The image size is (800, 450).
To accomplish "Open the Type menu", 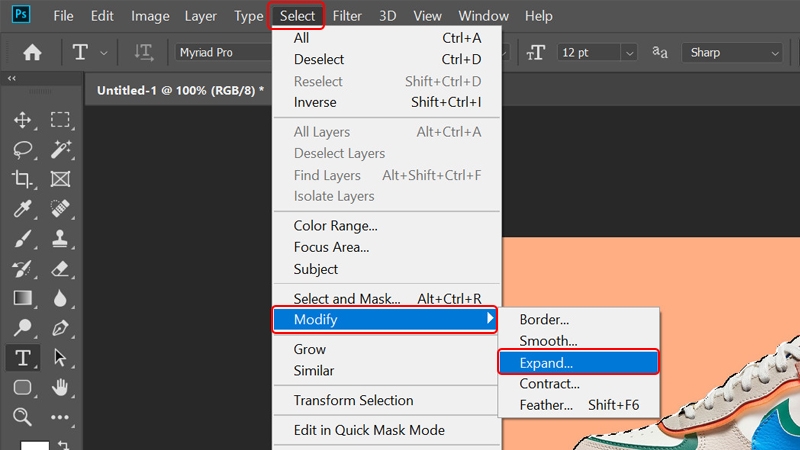I will pos(248,16).
